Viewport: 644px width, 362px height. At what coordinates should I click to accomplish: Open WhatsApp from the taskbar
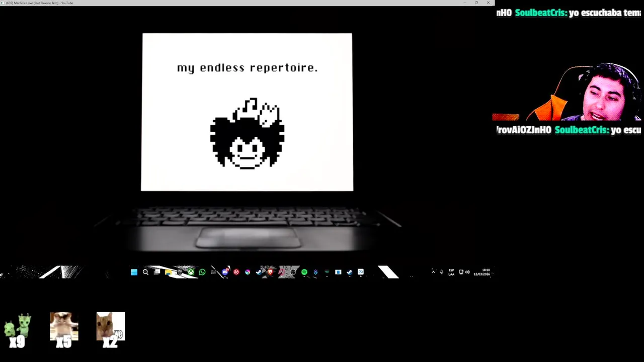coord(202,272)
